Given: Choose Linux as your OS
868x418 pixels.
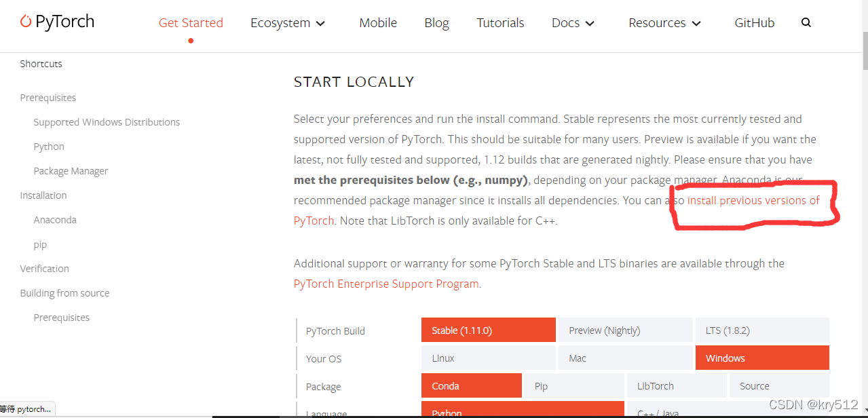Looking at the screenshot, I should pyautogui.click(x=489, y=358).
